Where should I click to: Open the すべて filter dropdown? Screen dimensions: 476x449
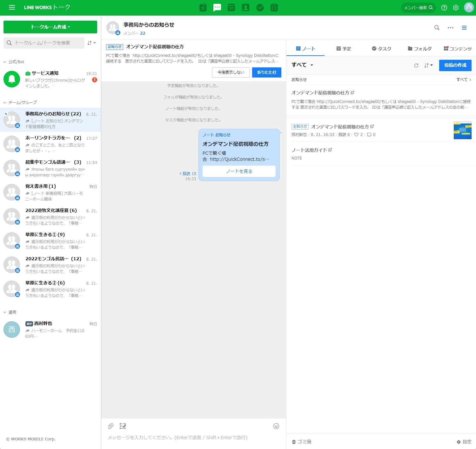click(302, 65)
